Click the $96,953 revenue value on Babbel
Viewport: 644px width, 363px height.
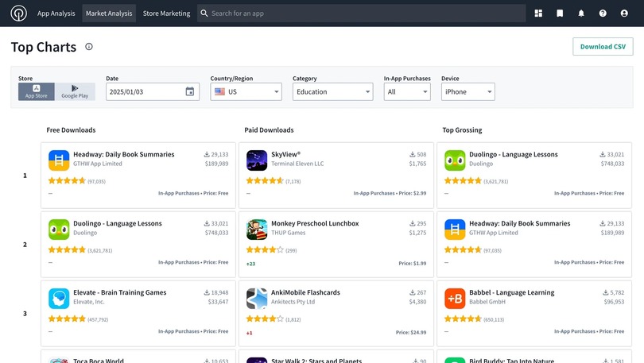614,302
